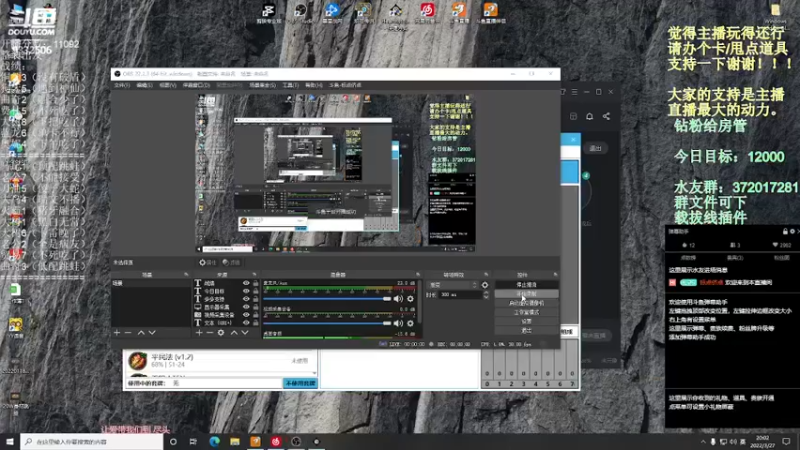Image resolution: width=800 pixels, height=450 pixels.
Task: Mute the second mixer channel speaker
Action: [398, 323]
